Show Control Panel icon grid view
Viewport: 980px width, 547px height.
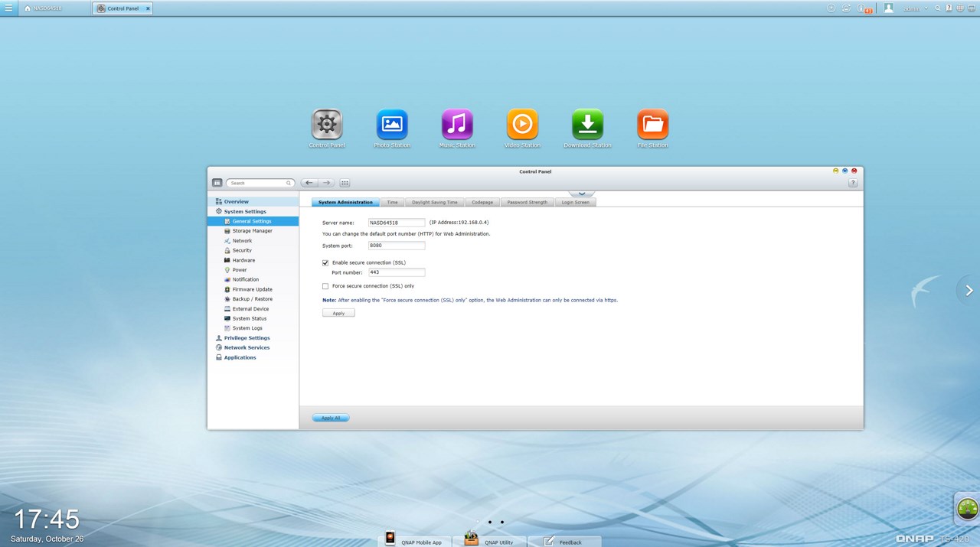(x=345, y=183)
